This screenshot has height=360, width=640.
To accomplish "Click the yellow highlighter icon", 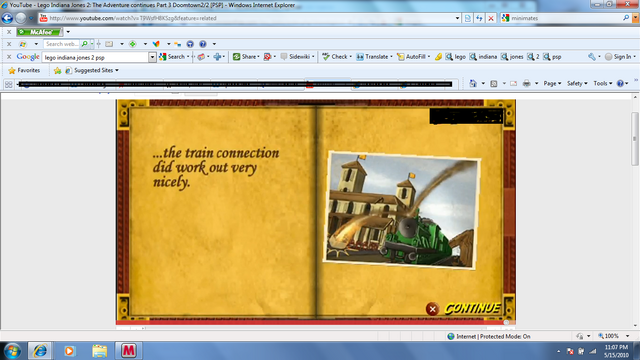I will (x=438, y=57).
